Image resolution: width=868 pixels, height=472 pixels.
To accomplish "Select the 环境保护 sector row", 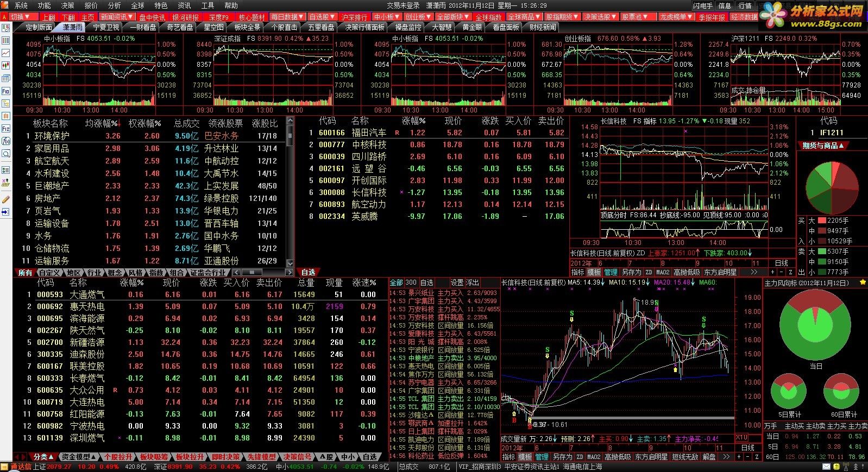I will 152,136.
